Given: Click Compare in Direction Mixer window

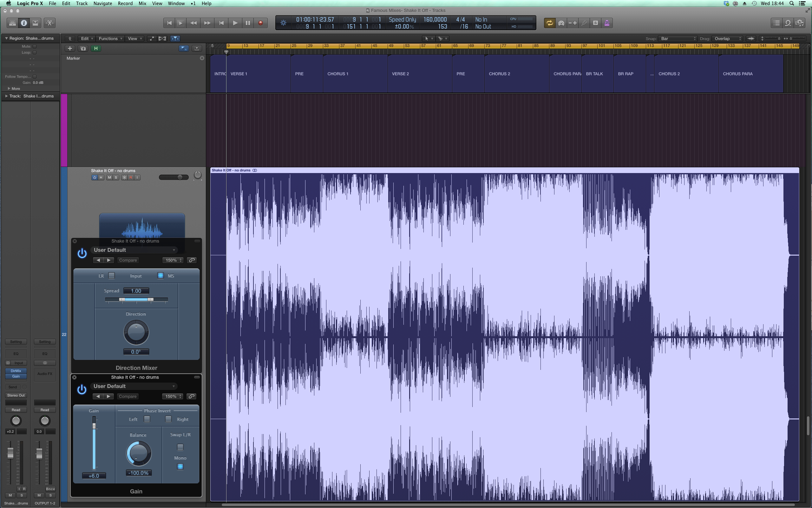Looking at the screenshot, I should coord(128,260).
